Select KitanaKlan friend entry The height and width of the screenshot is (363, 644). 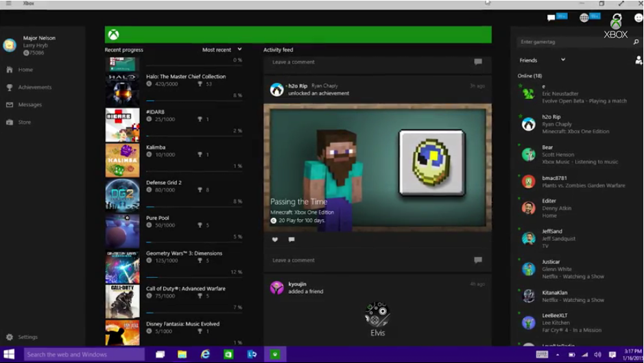[575, 296]
